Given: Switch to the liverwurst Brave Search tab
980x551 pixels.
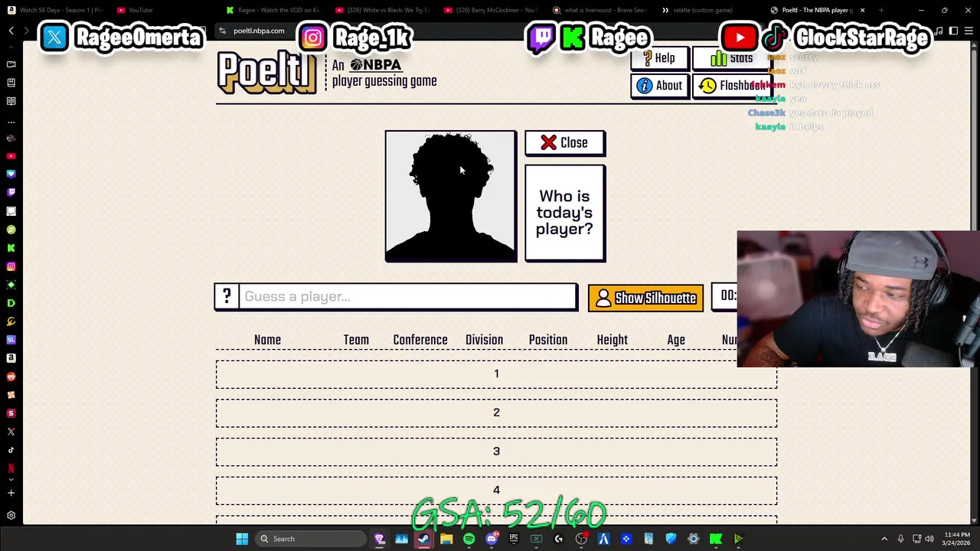Looking at the screenshot, I should (x=601, y=10).
